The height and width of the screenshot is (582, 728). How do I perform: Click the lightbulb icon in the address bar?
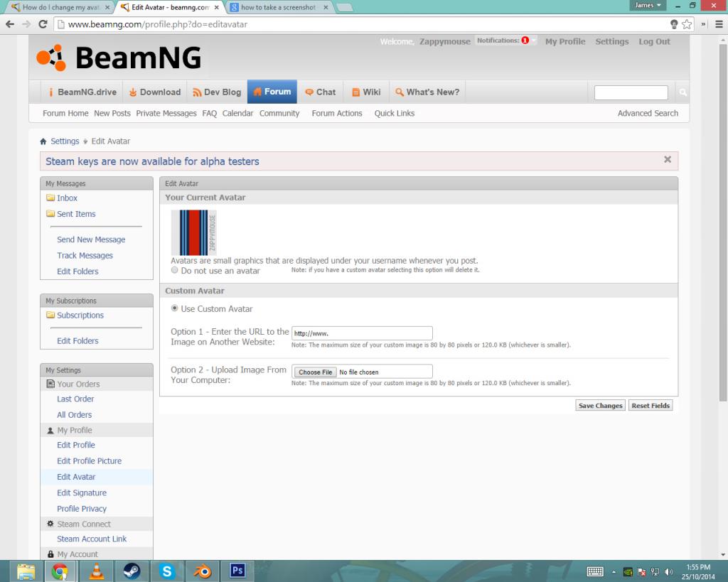[674, 24]
